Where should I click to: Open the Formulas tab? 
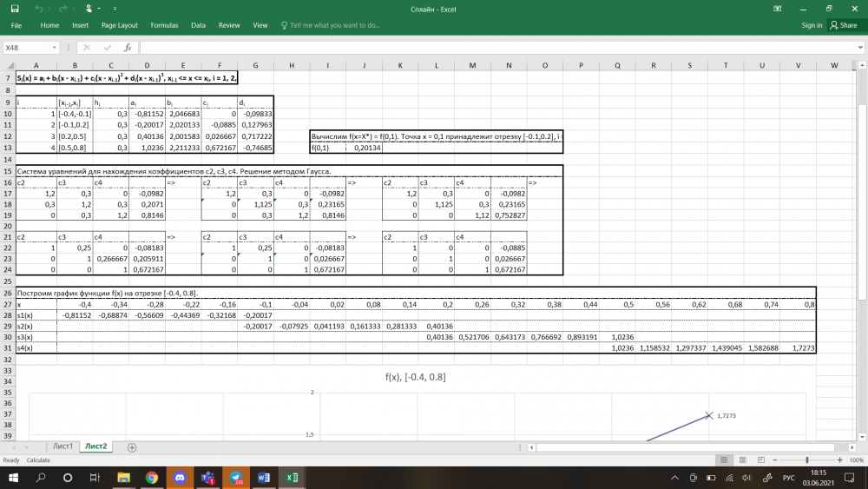(x=164, y=25)
